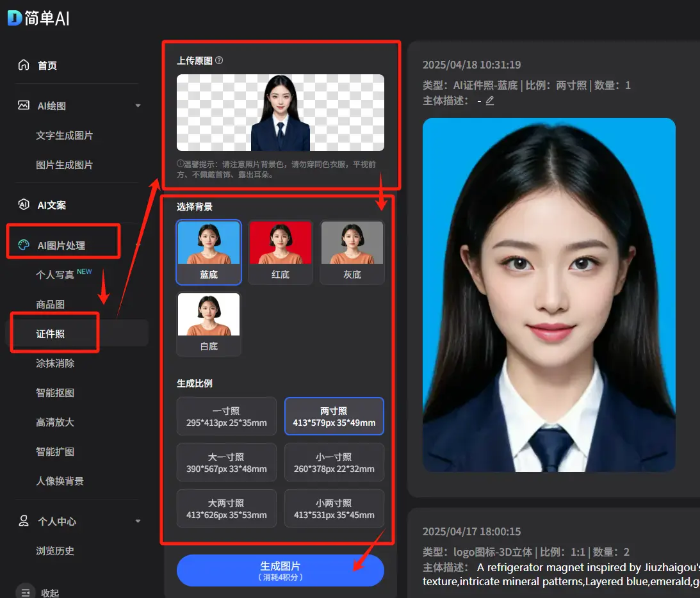Click the 简单AI logo
This screenshot has height=598, width=700.
37,17
